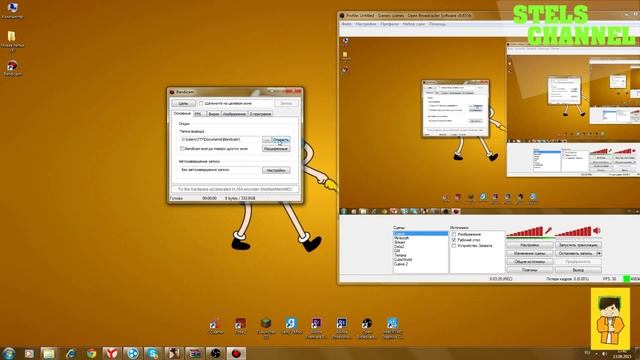Uncheck the Рабочий стол source in OBS
The height and width of the screenshot is (360, 640).
pos(454,240)
